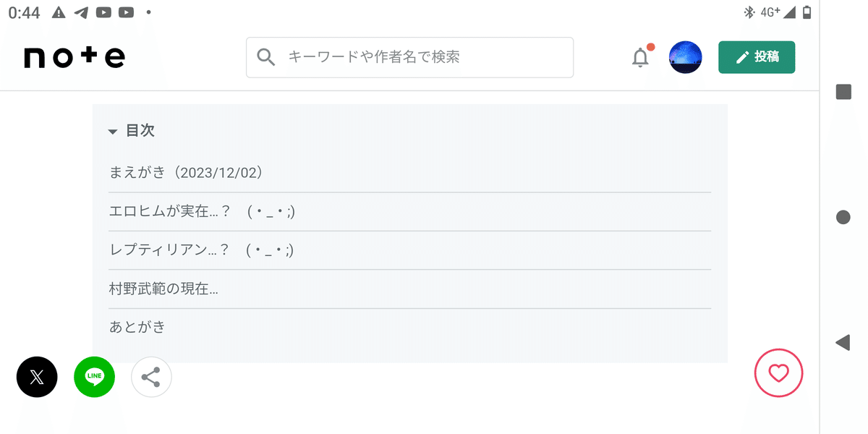Open the user profile avatar

pos(685,57)
